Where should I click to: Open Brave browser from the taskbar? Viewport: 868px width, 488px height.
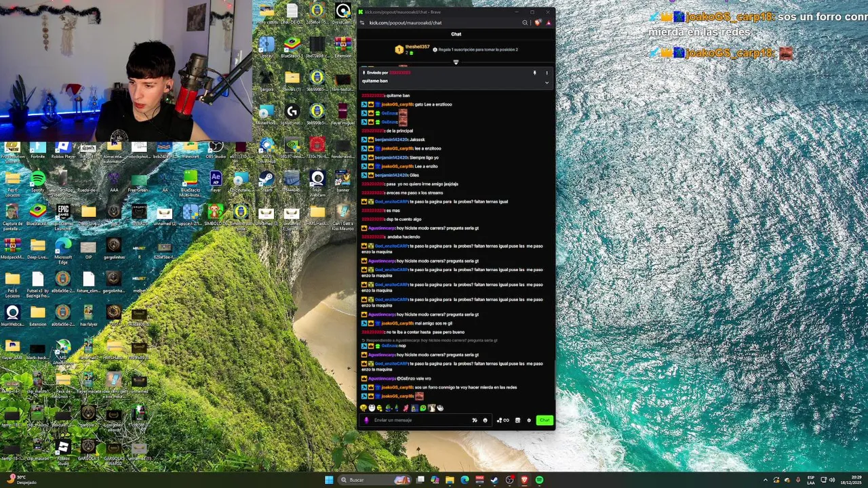tap(524, 480)
